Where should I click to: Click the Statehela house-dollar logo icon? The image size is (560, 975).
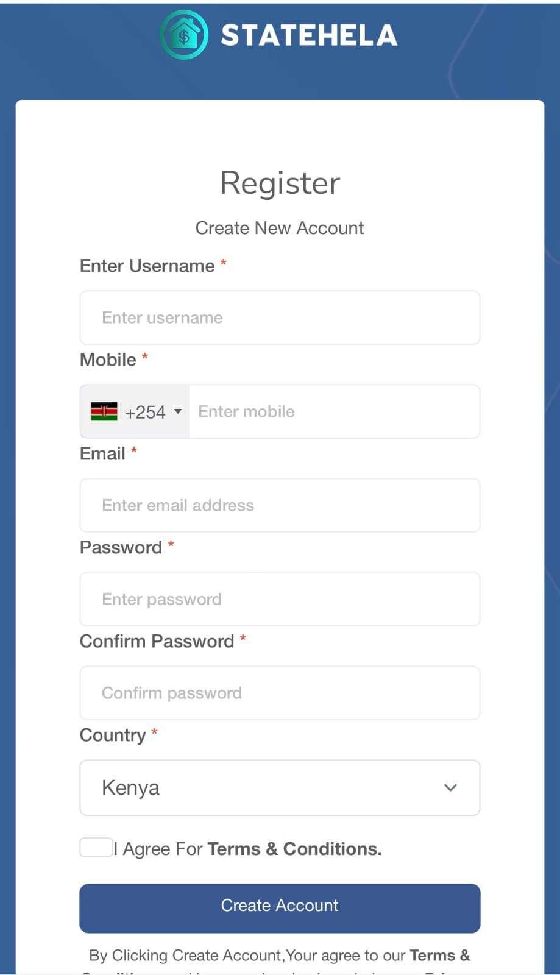[x=184, y=35]
